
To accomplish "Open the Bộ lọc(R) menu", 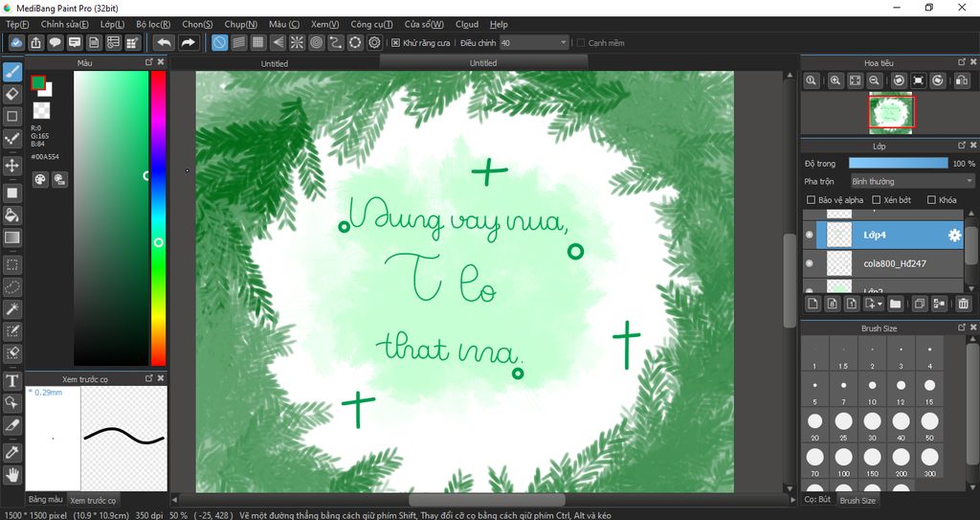I will pyautogui.click(x=153, y=24).
